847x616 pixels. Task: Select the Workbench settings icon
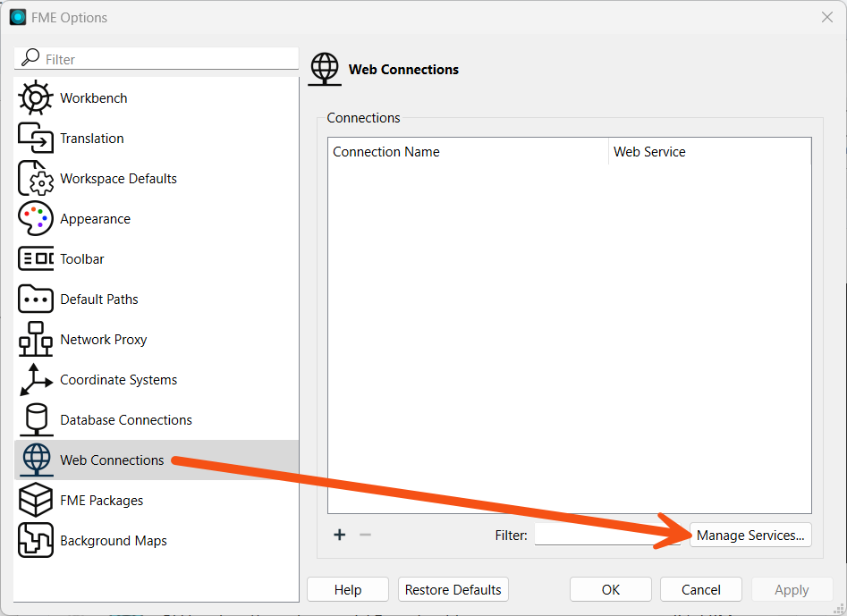tap(34, 97)
